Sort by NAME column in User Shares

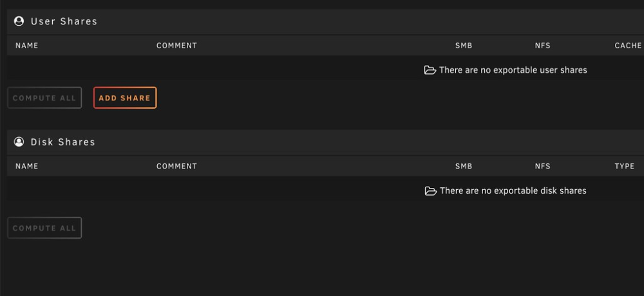[x=26, y=46]
